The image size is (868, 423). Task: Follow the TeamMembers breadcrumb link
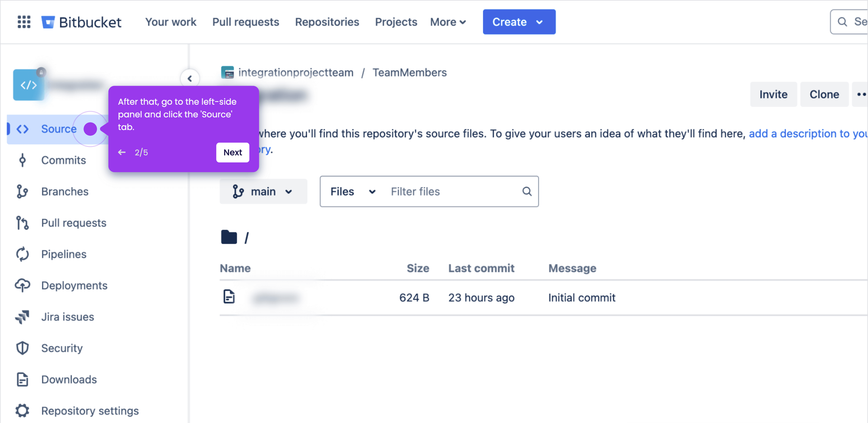[409, 72]
